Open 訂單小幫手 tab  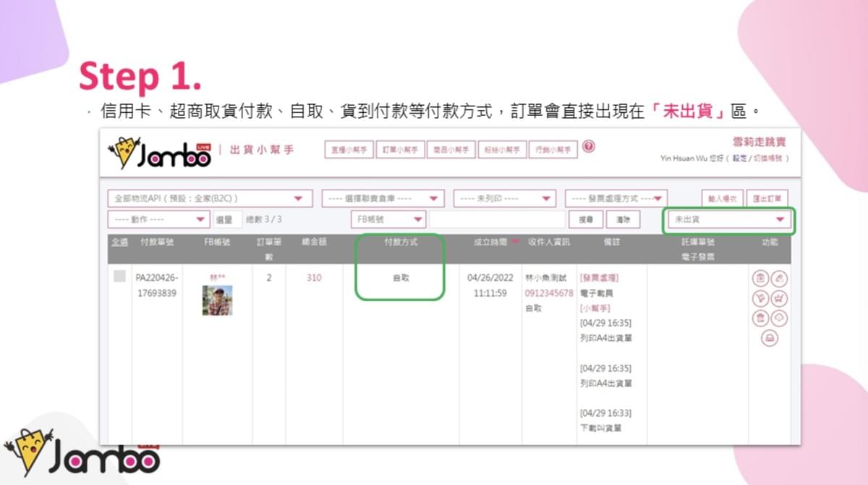point(401,151)
